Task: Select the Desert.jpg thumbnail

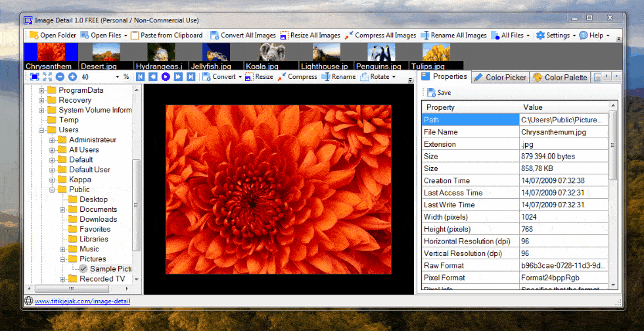Action: [x=106, y=56]
